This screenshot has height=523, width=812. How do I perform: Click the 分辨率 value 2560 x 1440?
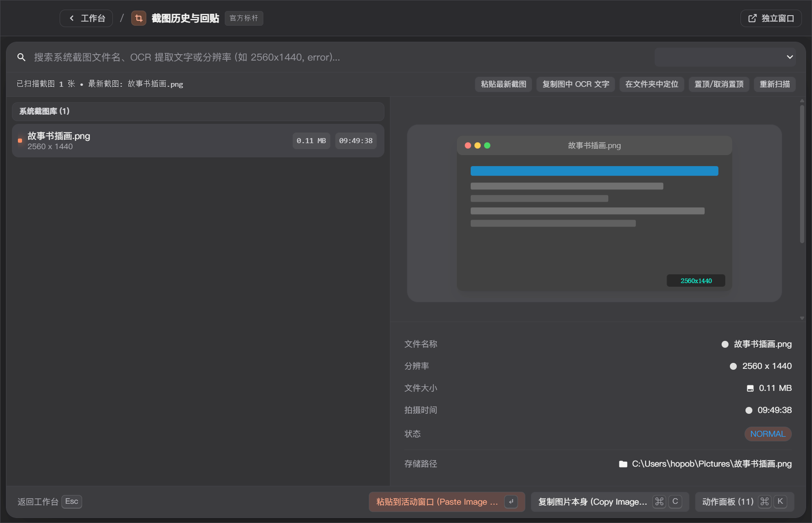click(767, 366)
